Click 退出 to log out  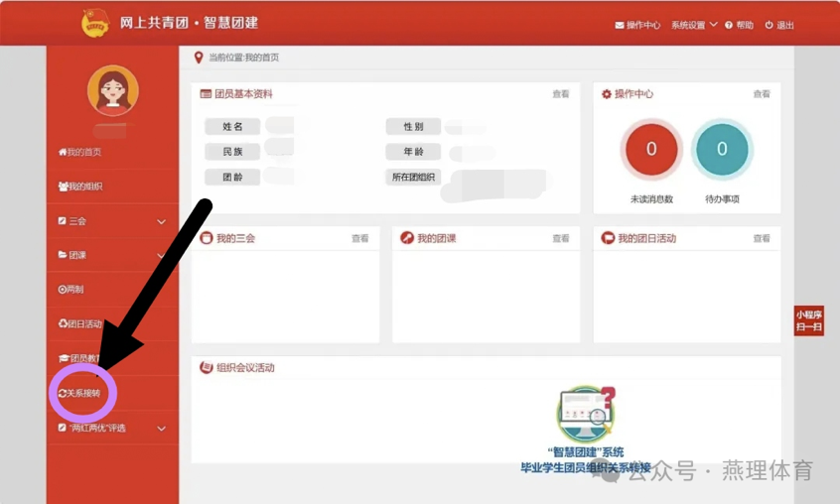(779, 25)
